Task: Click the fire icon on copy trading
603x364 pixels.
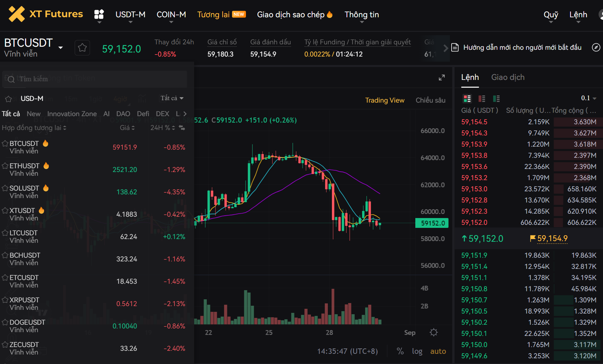Action: tap(330, 14)
